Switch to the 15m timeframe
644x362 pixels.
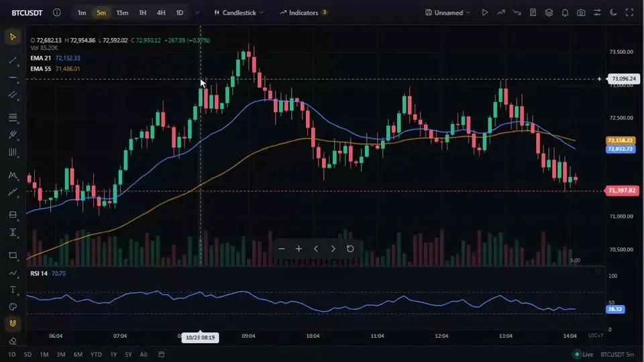click(122, 13)
